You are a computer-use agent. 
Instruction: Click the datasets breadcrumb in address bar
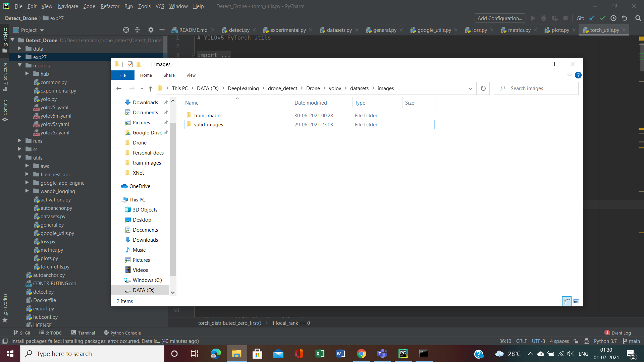[359, 88]
